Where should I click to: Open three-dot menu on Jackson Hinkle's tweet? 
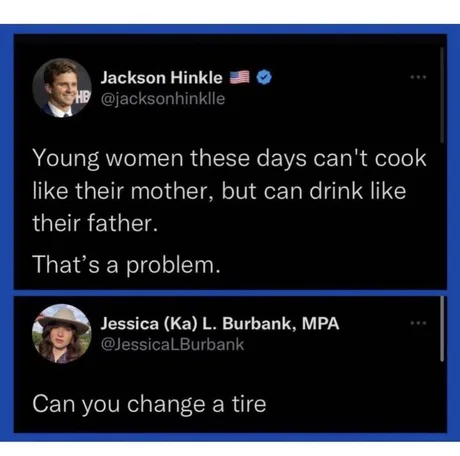pos(418,77)
